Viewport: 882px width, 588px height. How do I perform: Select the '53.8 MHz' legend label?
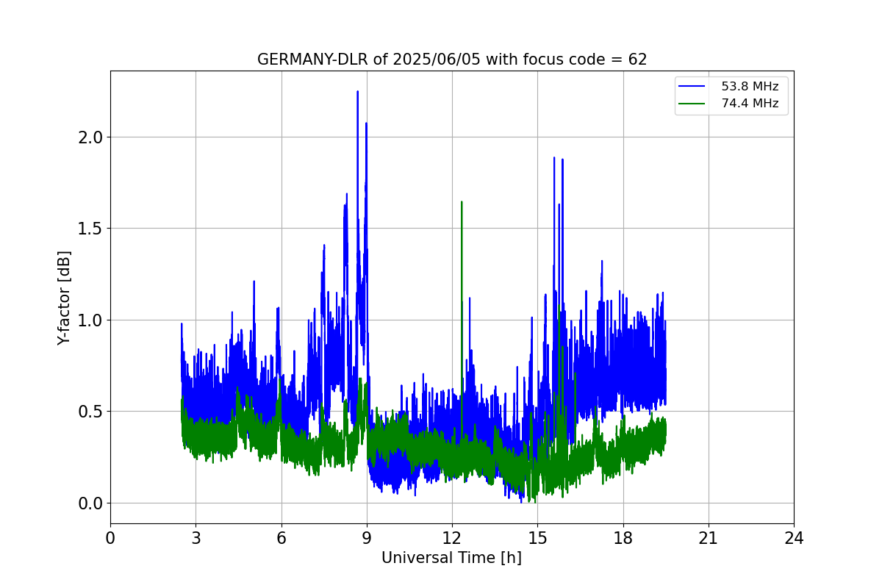(x=750, y=86)
